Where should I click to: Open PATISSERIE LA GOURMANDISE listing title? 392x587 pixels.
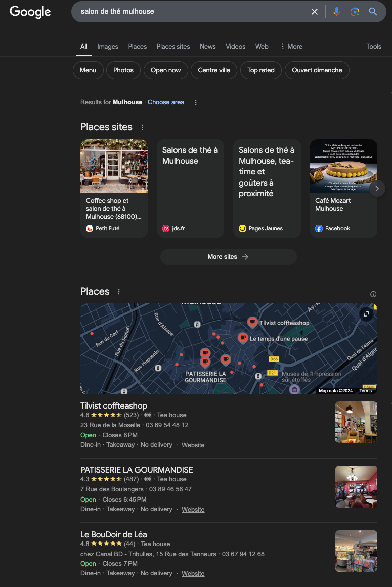[136, 470]
